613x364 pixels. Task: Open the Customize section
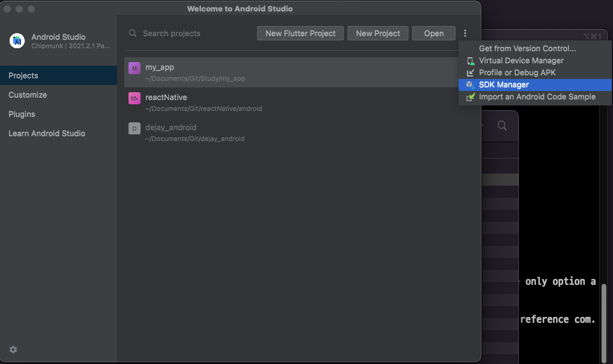point(59,95)
